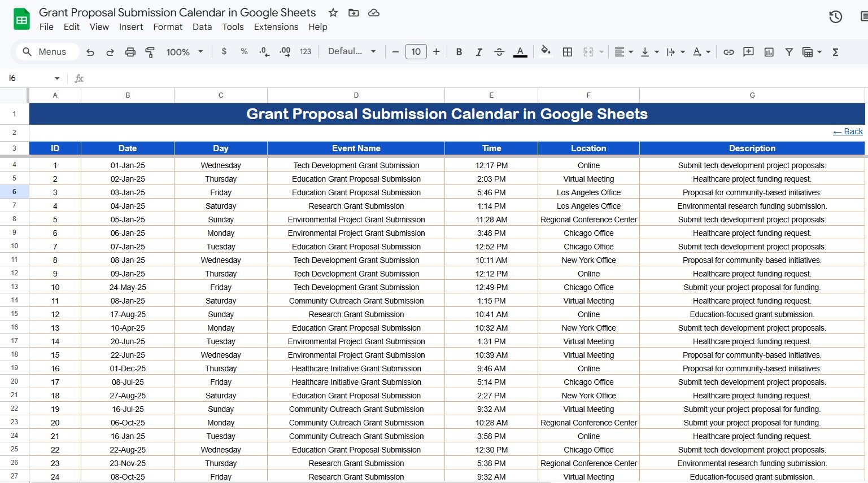Toggle Italic formatting
This screenshot has height=483, width=868.
(479, 52)
